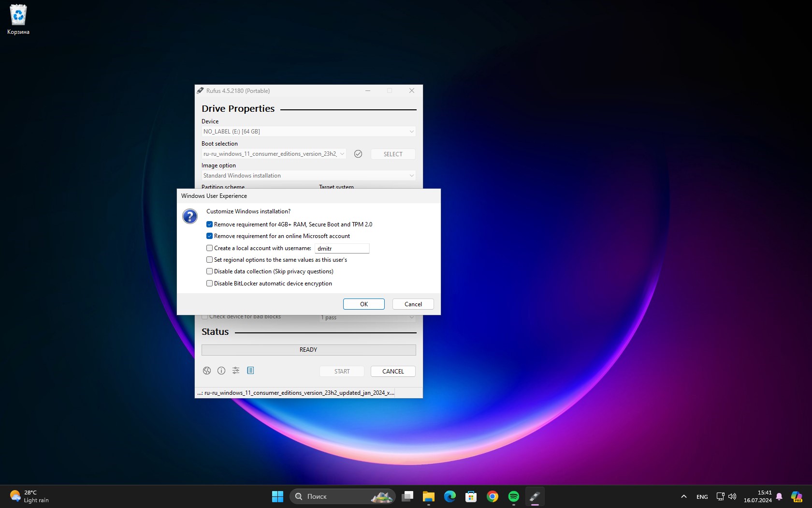
Task: Click the START button in Rufus
Action: click(342, 371)
